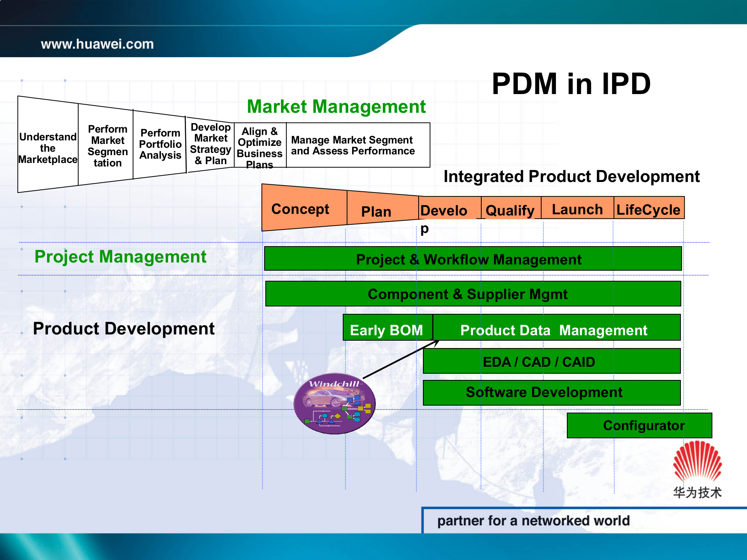Viewport: 747px width, 560px height.
Task: Click the Perform Portfolio Analysis segment
Action: 160,144
